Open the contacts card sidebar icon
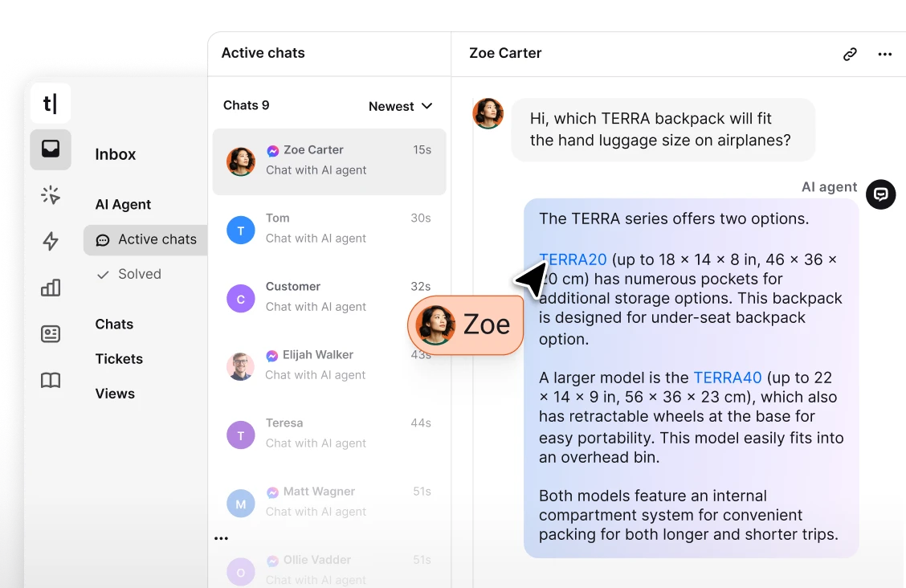The width and height of the screenshot is (906, 588). pos(50,333)
